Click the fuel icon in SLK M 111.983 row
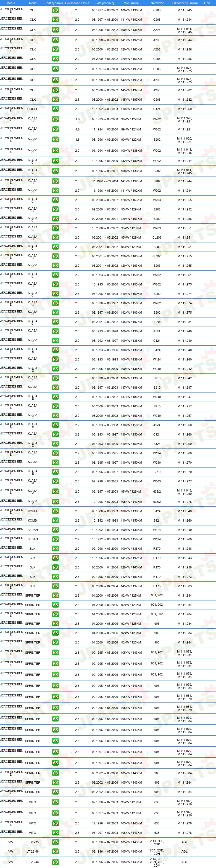Image resolution: width=216 pixels, height=868 pixels. 55,586
